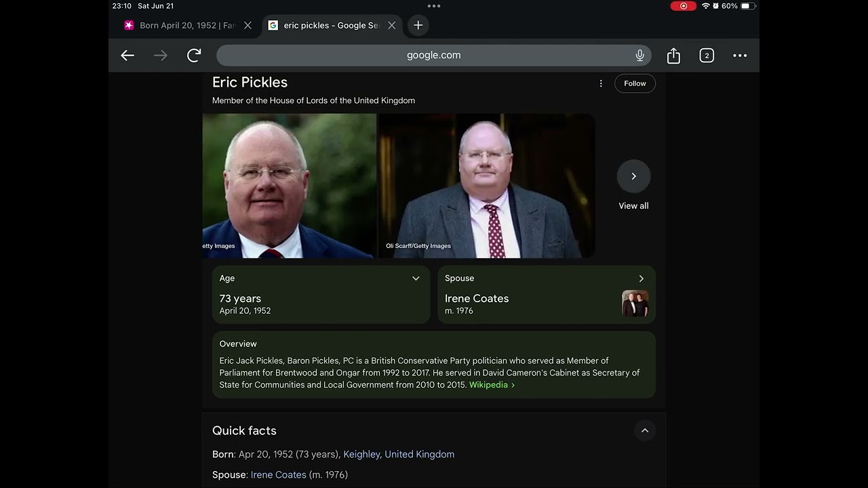Go back using the browser back arrow
Image resolution: width=868 pixels, height=488 pixels.
click(127, 56)
